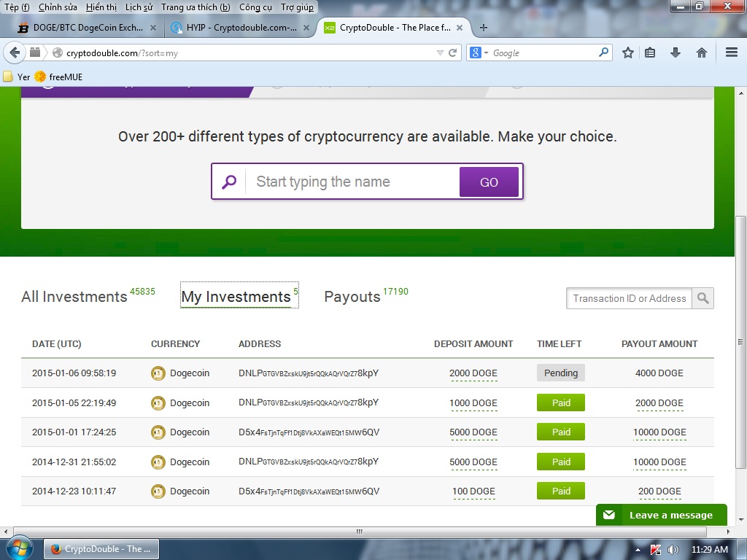Image resolution: width=747 pixels, height=560 pixels.
Task: Click Paid badge for 2014-12-23 investment
Action: (561, 491)
